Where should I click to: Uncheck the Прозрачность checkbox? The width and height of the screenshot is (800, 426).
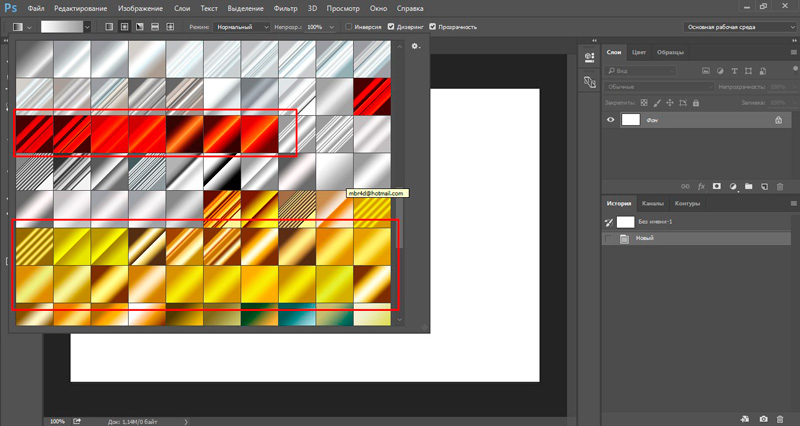433,27
